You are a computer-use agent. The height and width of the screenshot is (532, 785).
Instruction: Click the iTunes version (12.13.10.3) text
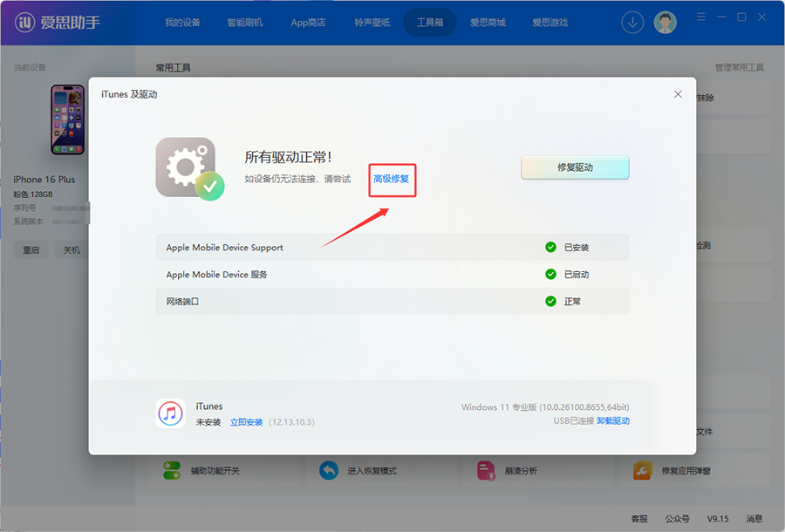pos(291,422)
